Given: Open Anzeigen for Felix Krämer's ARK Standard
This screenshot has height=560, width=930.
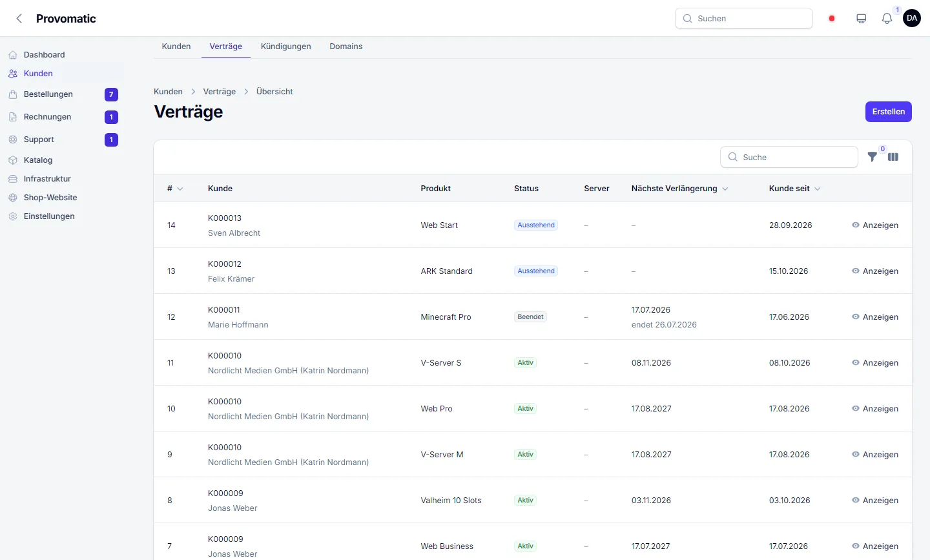Looking at the screenshot, I should click(875, 271).
